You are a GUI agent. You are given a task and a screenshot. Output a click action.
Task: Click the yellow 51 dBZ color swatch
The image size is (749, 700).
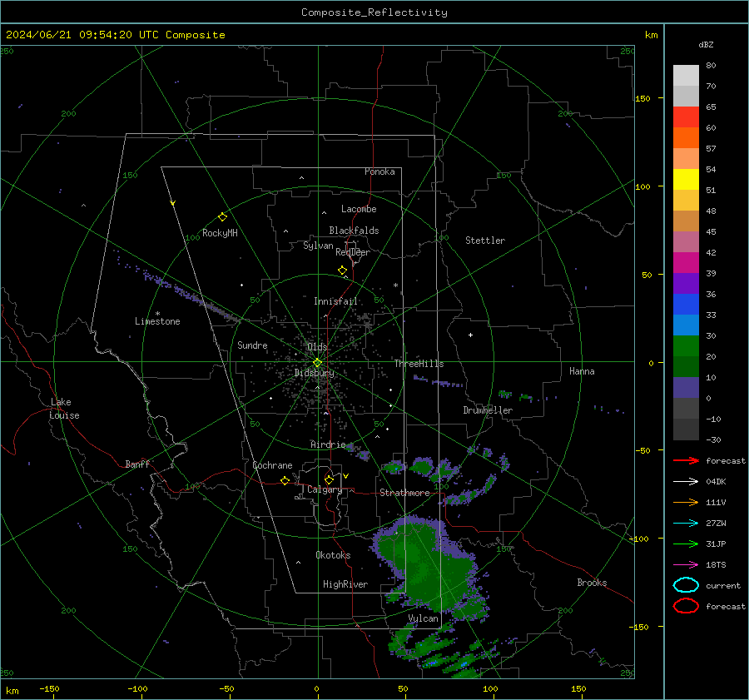(686, 180)
